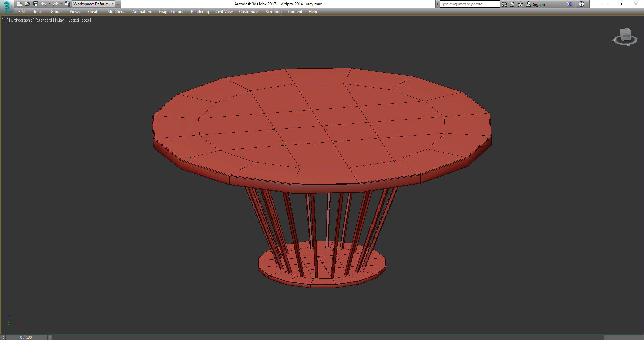
Task: Open the Modifiers menu
Action: pyautogui.click(x=115, y=12)
